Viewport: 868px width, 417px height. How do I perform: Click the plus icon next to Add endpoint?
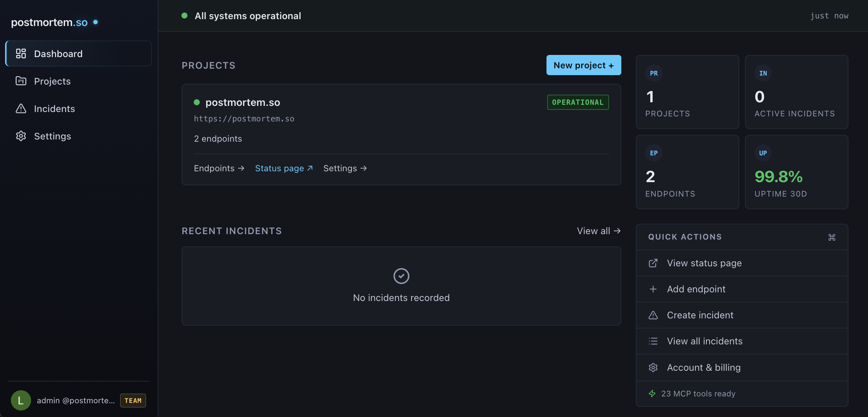[x=653, y=289]
